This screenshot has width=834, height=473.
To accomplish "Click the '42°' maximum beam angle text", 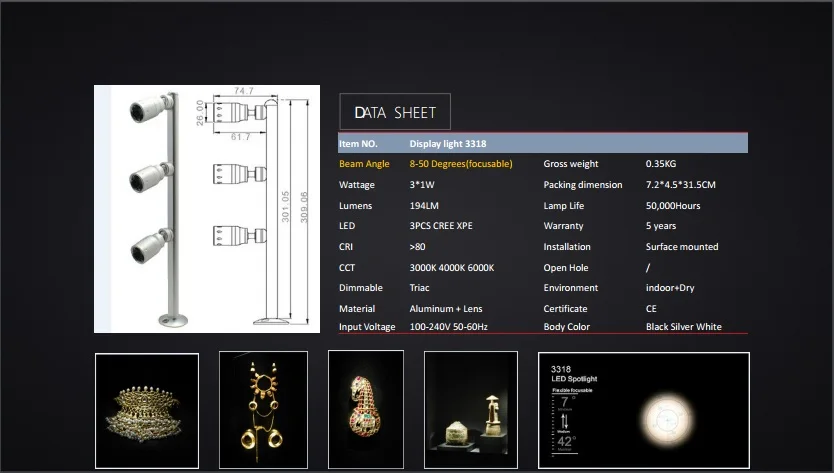I will tap(566, 441).
